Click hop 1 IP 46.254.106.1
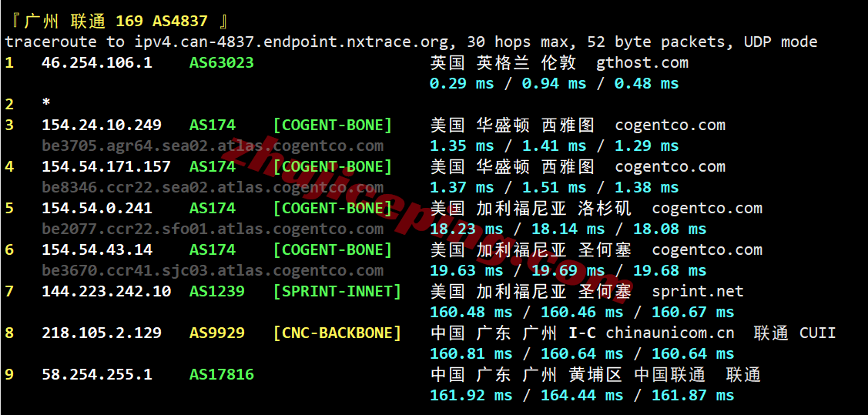Viewport: 868px width, 415px height. coord(96,63)
